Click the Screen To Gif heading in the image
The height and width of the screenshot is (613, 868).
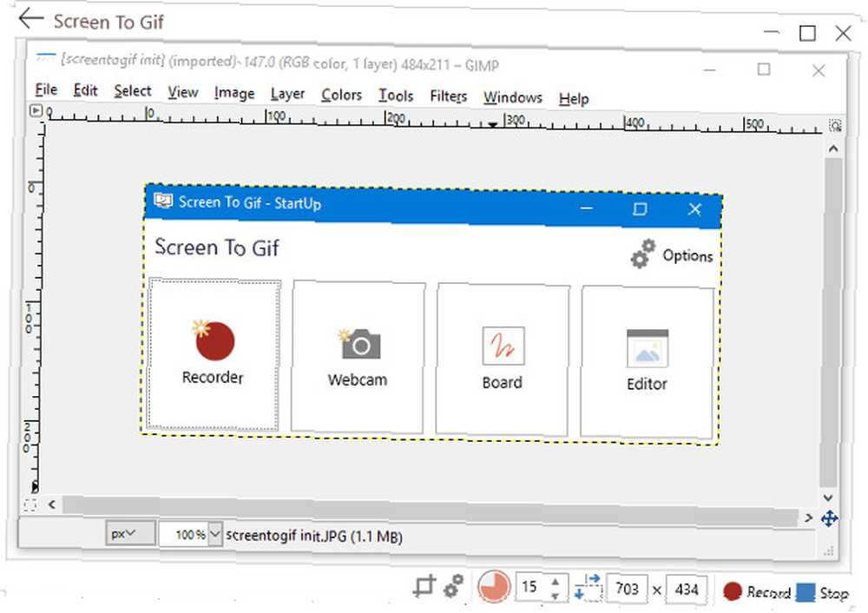(216, 247)
